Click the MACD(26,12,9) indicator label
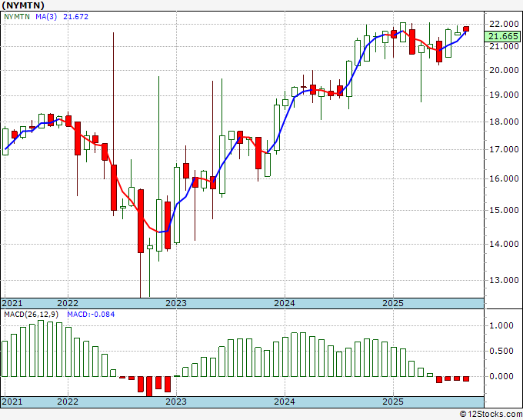The width and height of the screenshot is (523, 420). pyautogui.click(x=32, y=315)
